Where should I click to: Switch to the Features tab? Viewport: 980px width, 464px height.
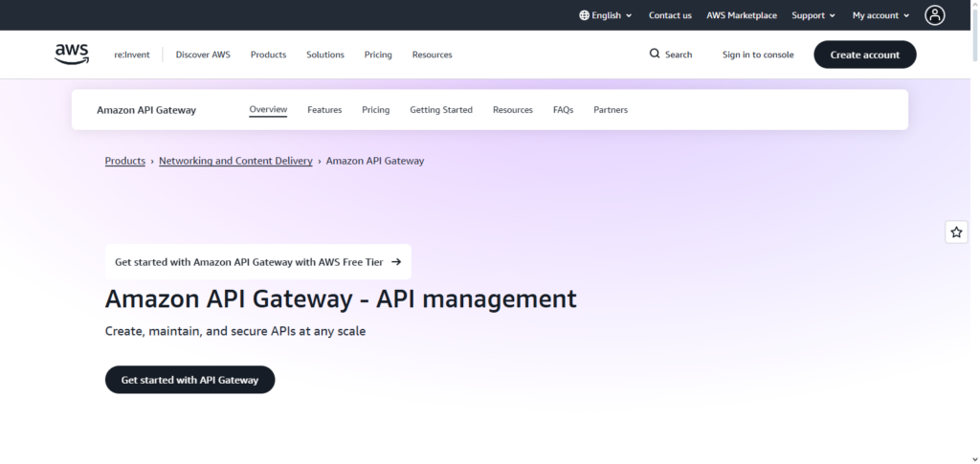pyautogui.click(x=324, y=109)
